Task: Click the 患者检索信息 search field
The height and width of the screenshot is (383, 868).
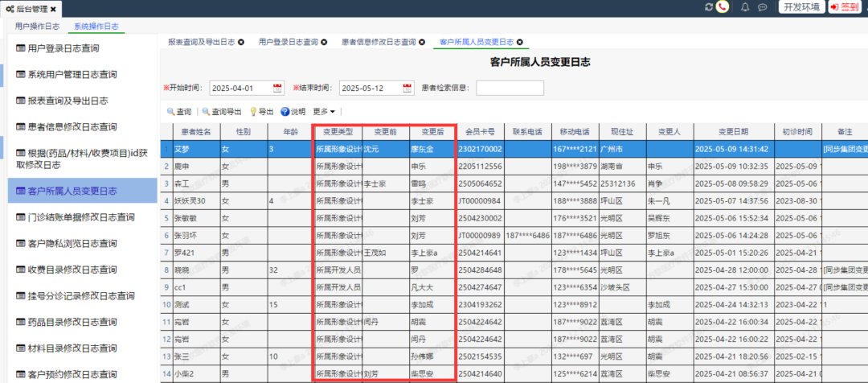Action: (510, 89)
